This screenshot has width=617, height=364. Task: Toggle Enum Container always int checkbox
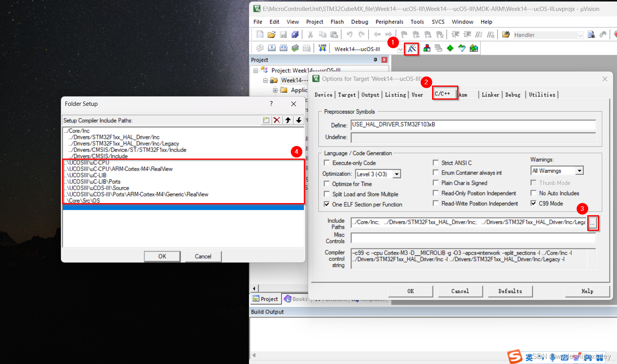(436, 172)
